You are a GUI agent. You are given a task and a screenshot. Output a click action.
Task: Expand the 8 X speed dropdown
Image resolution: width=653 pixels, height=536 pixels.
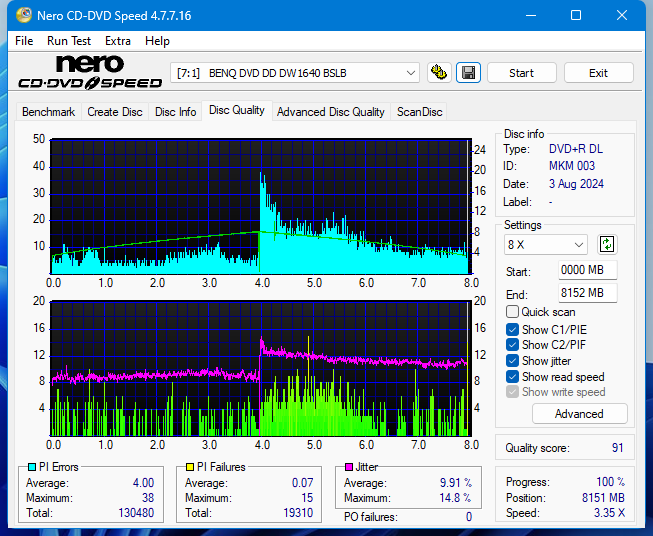coord(546,244)
